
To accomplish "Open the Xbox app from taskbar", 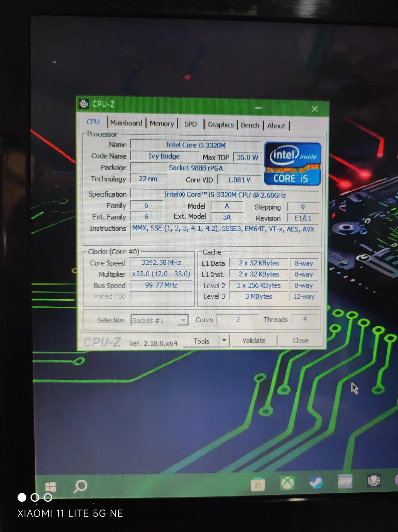I will (x=287, y=483).
